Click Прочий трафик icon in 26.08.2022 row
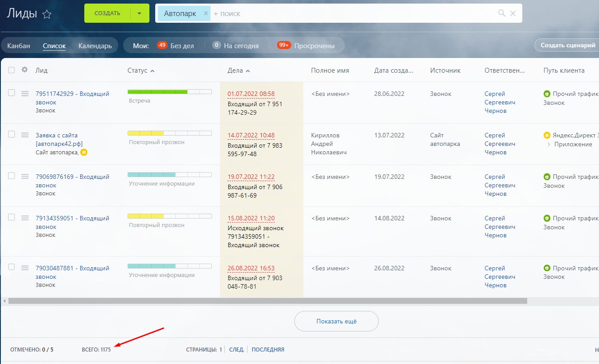 [547, 269]
